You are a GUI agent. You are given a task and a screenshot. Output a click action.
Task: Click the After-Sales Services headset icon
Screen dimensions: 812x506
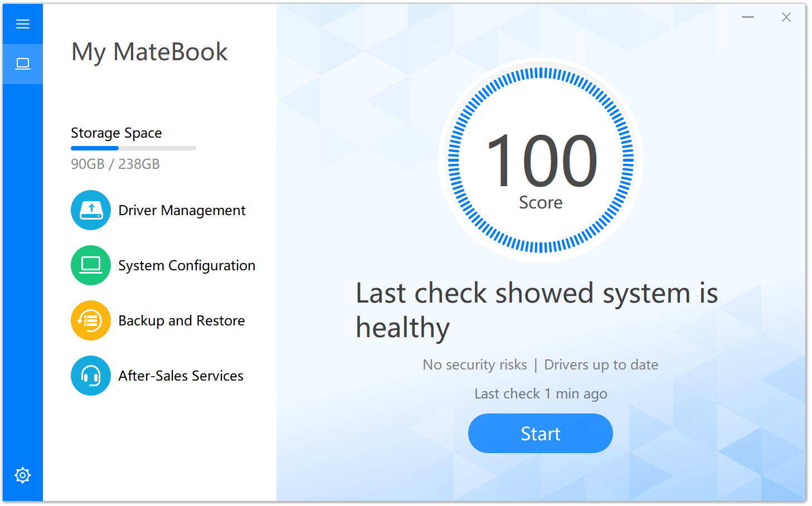click(x=91, y=376)
